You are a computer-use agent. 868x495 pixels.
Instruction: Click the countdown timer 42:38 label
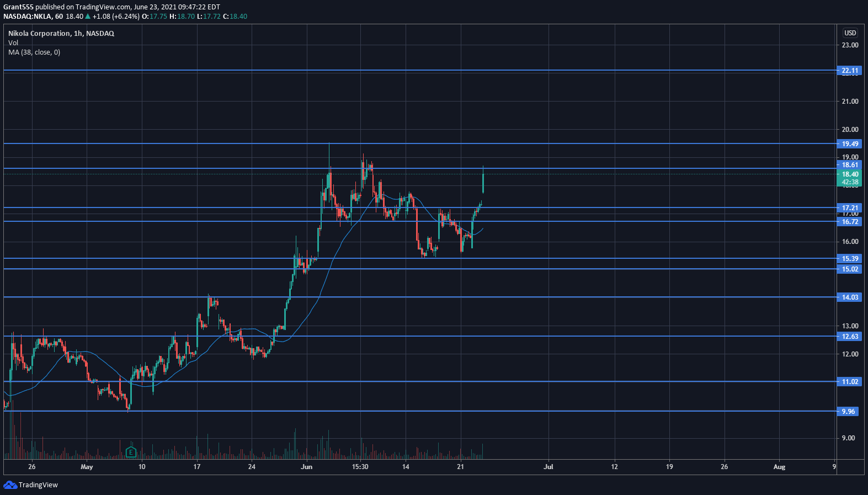coord(850,182)
